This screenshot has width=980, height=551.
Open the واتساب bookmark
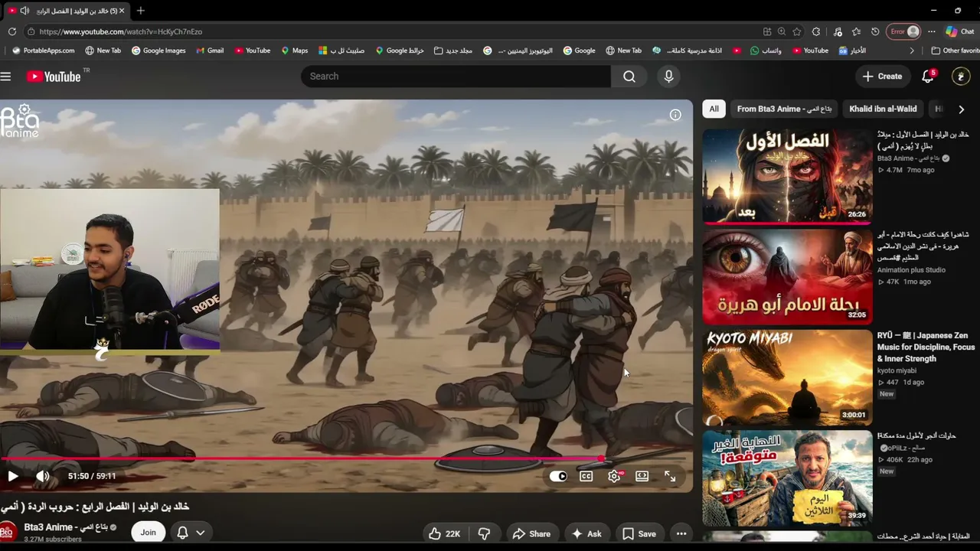[x=766, y=51]
